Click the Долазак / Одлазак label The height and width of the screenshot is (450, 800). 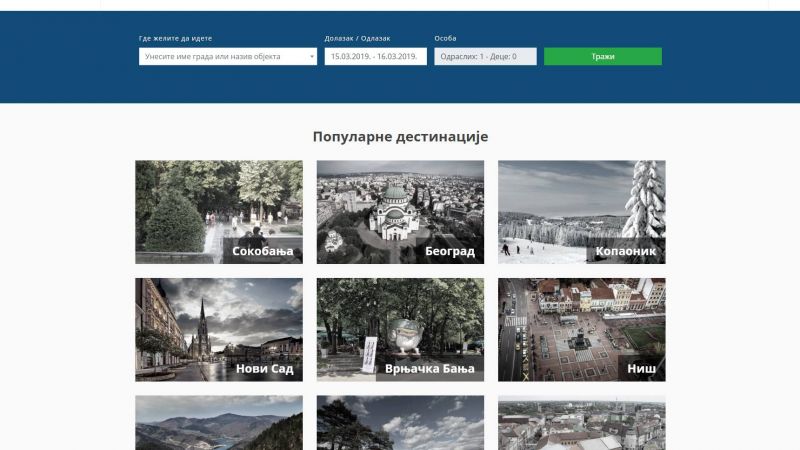[x=357, y=38]
